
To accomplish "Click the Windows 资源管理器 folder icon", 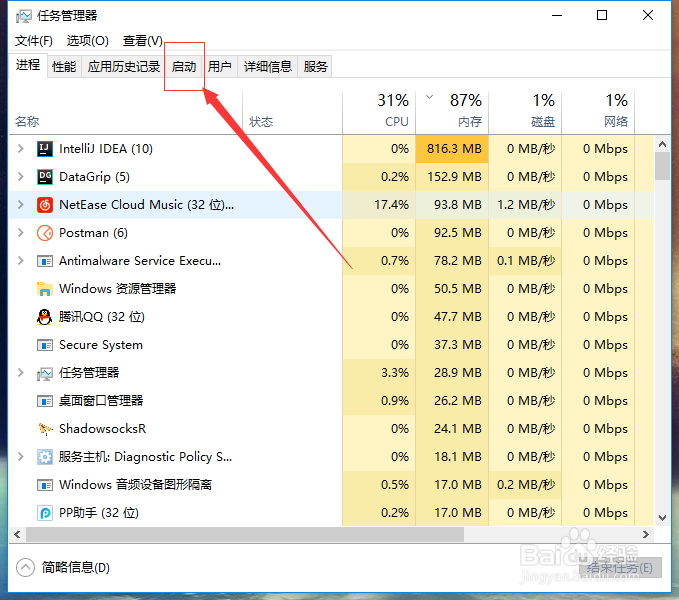I will click(x=45, y=289).
